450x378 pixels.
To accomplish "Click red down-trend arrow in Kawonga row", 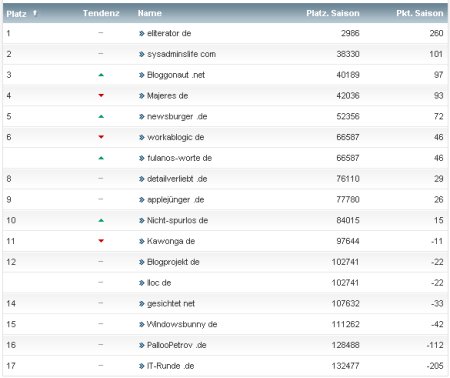I will coord(101,241).
